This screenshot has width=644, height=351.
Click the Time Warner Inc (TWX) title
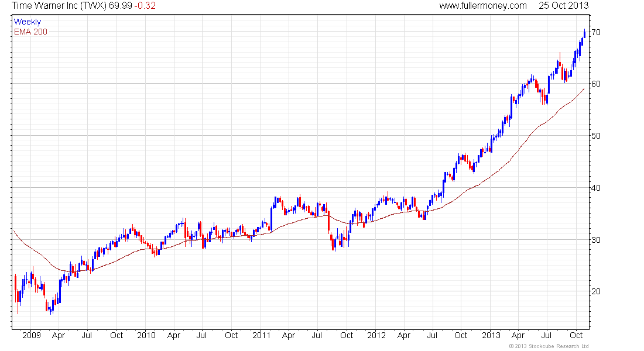point(59,6)
